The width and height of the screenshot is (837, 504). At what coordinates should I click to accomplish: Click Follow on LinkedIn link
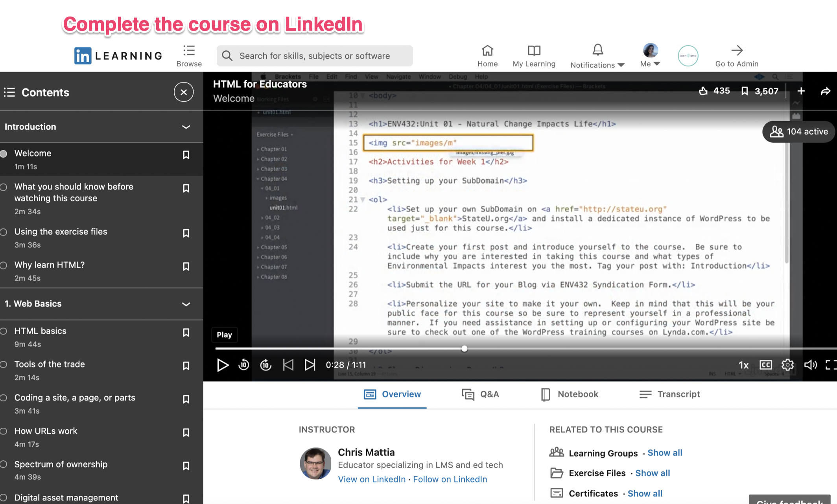450,479
